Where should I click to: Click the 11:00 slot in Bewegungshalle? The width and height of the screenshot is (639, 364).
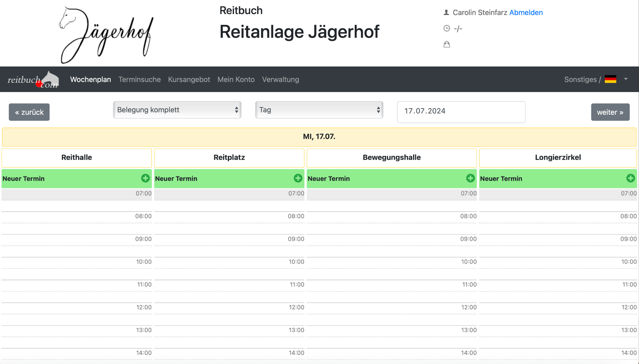[391, 286]
